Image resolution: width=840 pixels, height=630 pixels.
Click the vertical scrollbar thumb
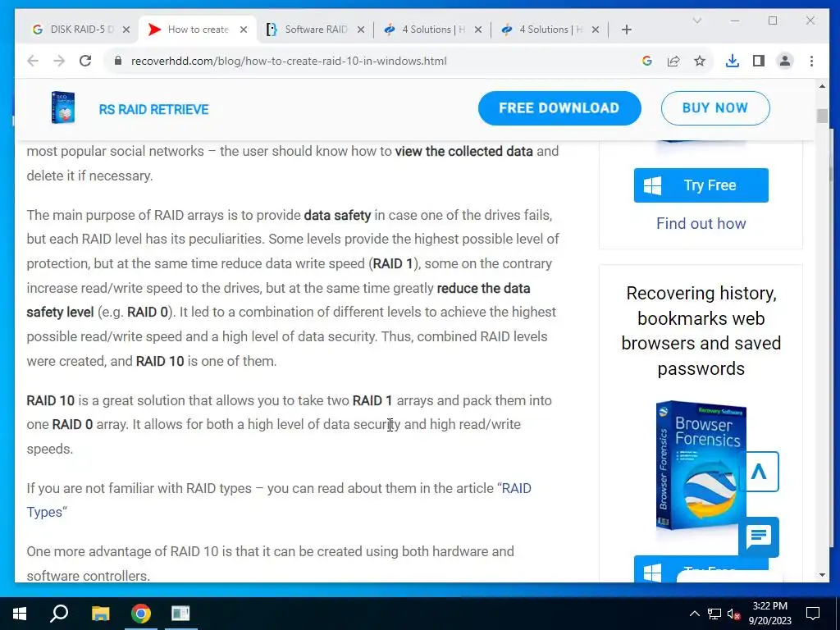[x=822, y=116]
